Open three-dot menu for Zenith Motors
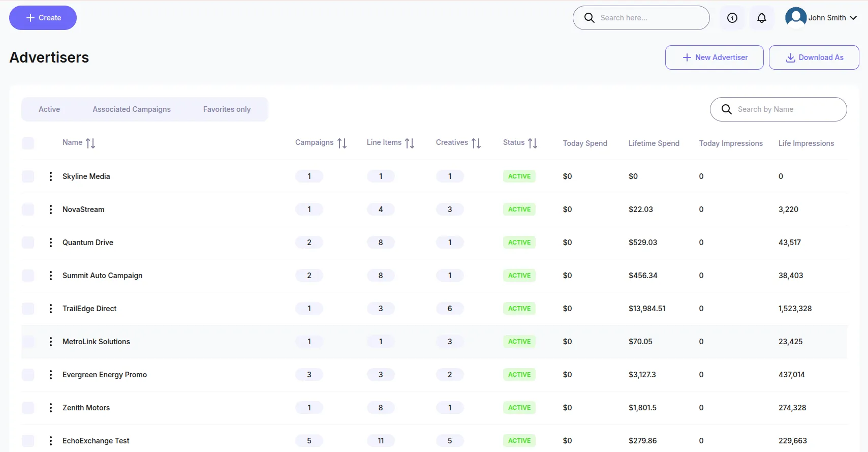The height and width of the screenshot is (452, 868). [x=50, y=408]
